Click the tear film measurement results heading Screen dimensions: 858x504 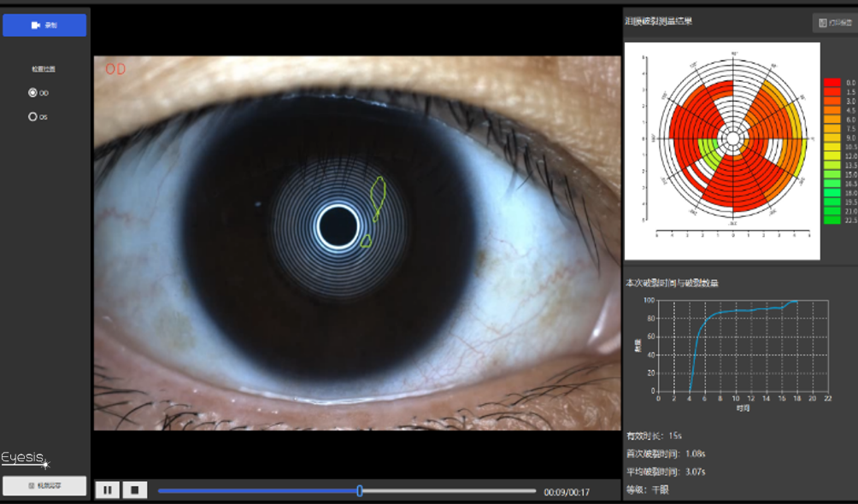click(659, 21)
